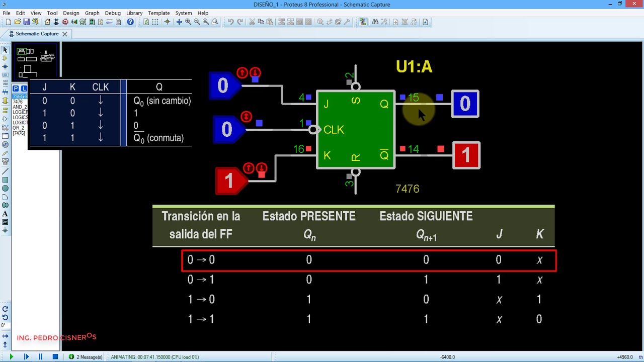Close the Schematic Capture tab

[x=64, y=34]
